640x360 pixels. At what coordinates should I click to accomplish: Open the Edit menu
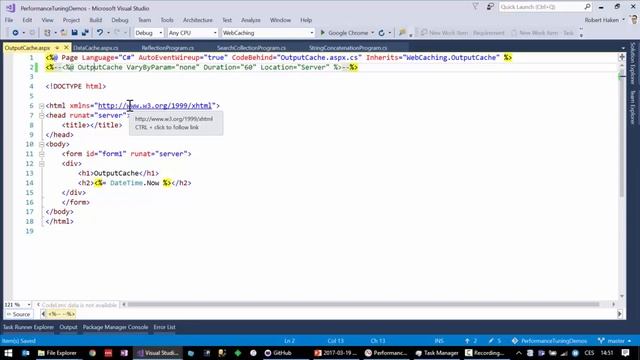coord(27,20)
